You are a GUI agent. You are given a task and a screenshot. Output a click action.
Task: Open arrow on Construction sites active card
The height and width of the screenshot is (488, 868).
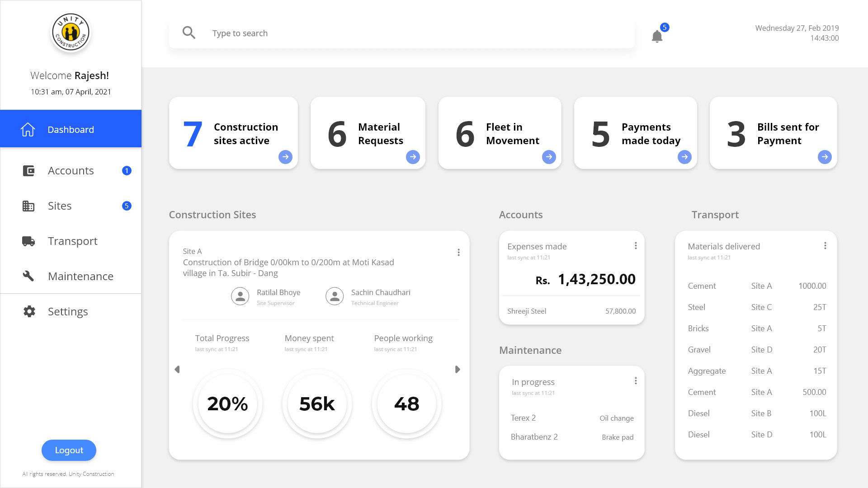point(285,157)
